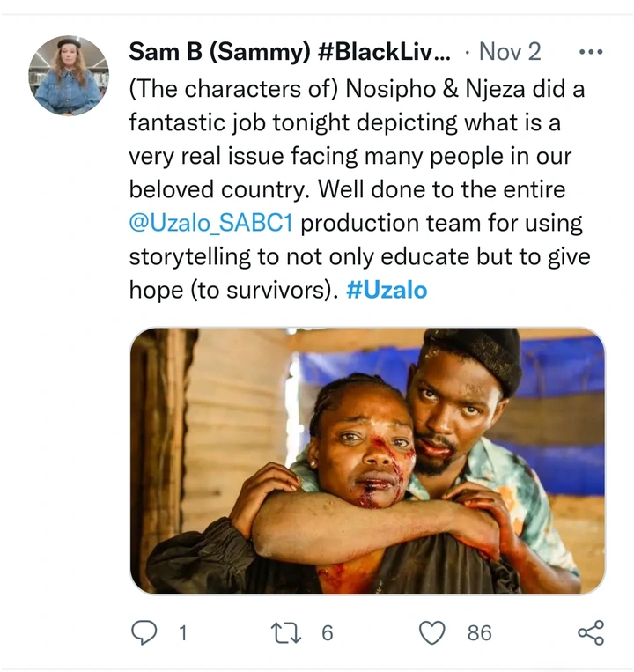Open Sam B's profile picture avatar
The width and height of the screenshot is (634, 672).
pyautogui.click(x=69, y=76)
